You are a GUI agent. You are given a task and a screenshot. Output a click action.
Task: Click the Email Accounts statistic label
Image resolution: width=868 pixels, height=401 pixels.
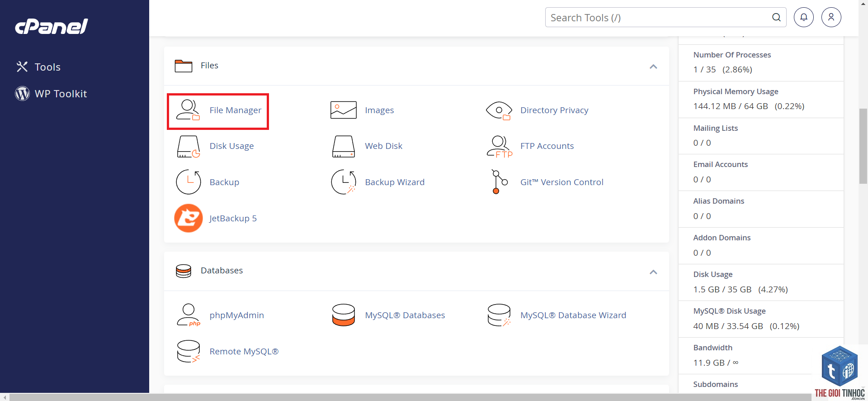coord(720,164)
